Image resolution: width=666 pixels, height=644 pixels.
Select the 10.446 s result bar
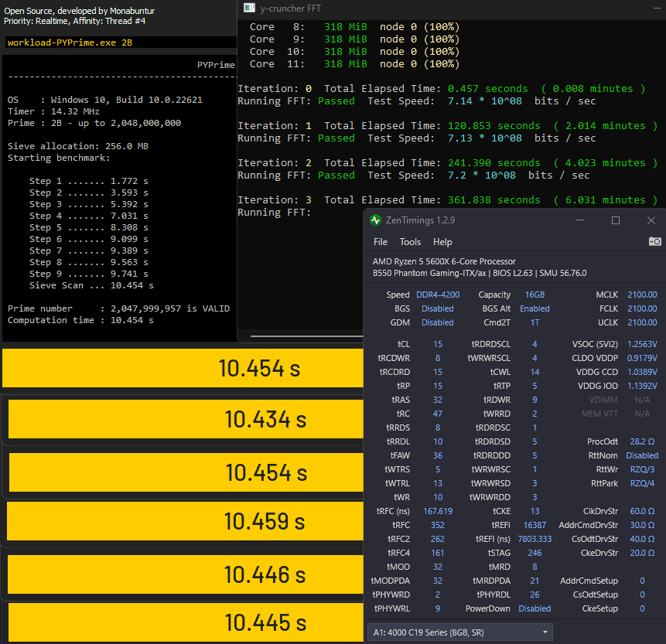185,574
